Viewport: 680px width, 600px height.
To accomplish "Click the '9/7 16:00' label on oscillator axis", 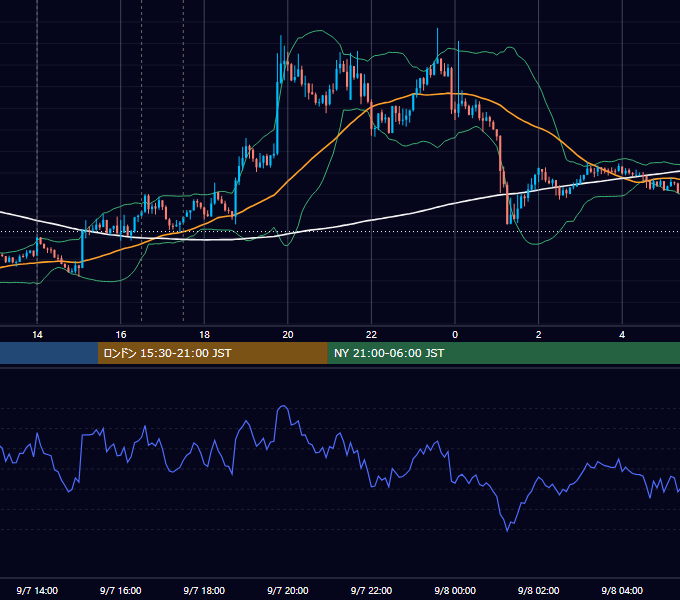I will (x=121, y=590).
